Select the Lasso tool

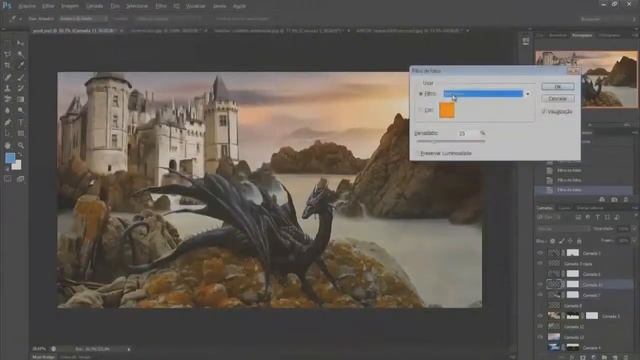click(7, 54)
